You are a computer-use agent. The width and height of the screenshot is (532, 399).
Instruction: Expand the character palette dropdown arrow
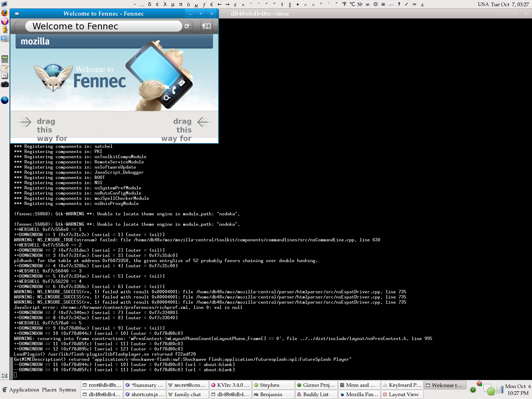click(135, 4)
